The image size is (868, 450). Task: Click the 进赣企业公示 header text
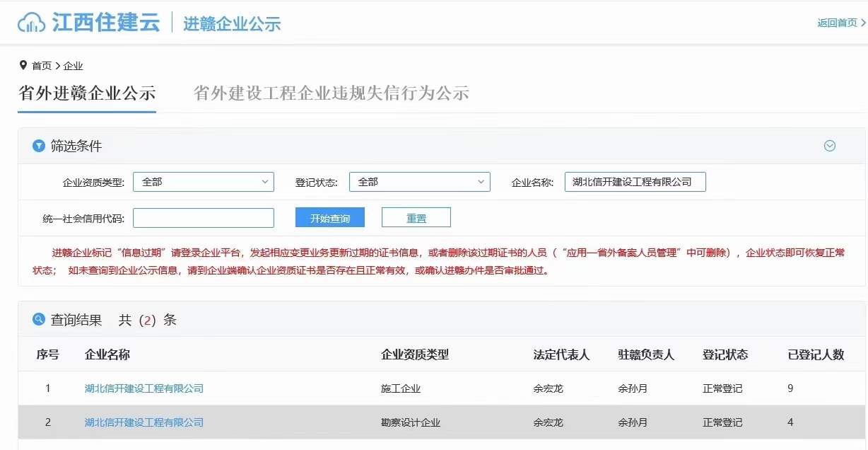(x=233, y=23)
